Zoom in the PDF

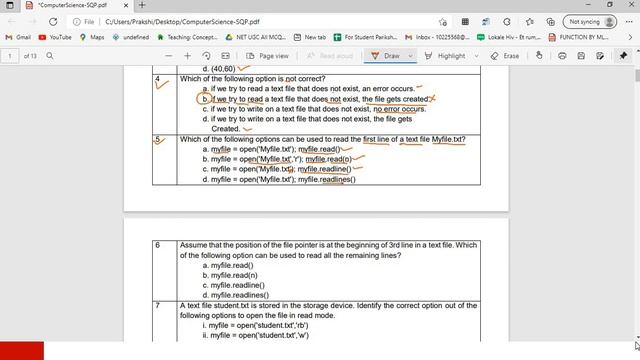(x=187, y=56)
